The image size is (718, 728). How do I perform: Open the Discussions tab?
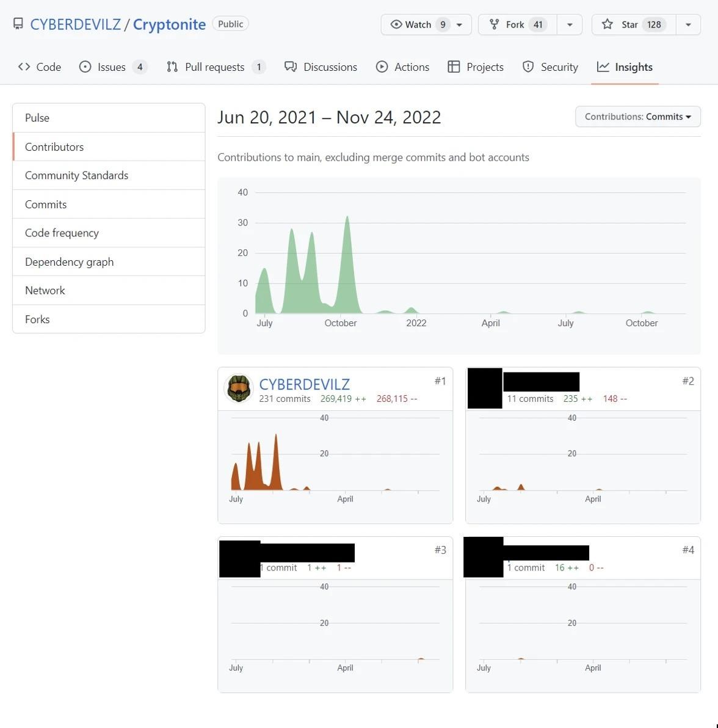321,67
